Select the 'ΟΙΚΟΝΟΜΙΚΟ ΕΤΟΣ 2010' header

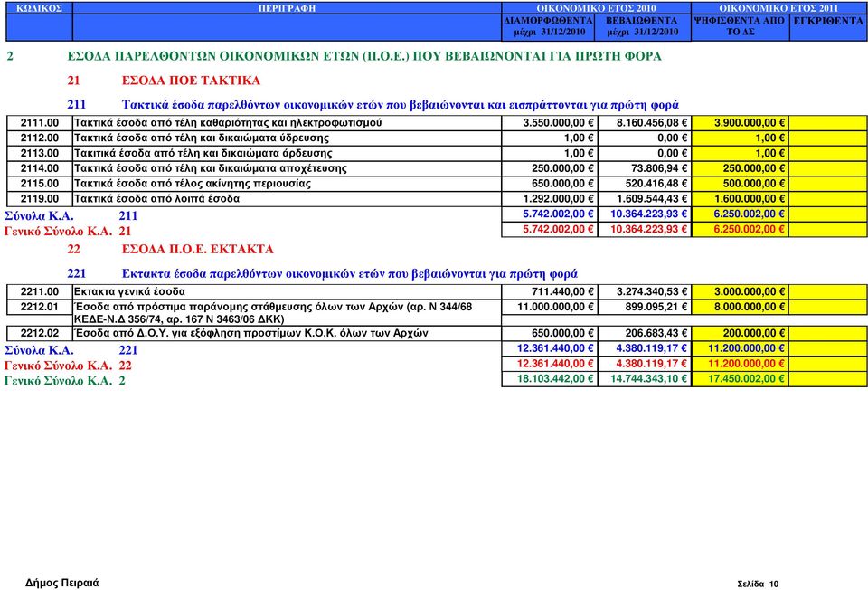tap(596, 8)
